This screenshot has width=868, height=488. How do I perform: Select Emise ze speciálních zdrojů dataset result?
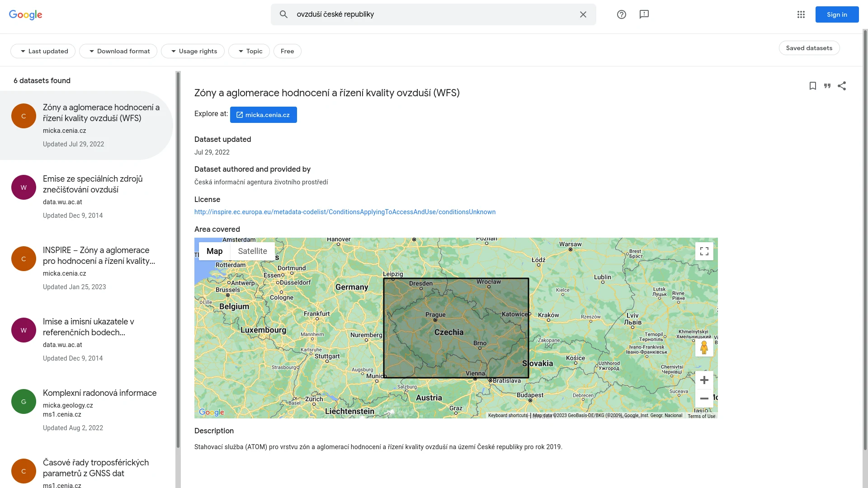86,197
